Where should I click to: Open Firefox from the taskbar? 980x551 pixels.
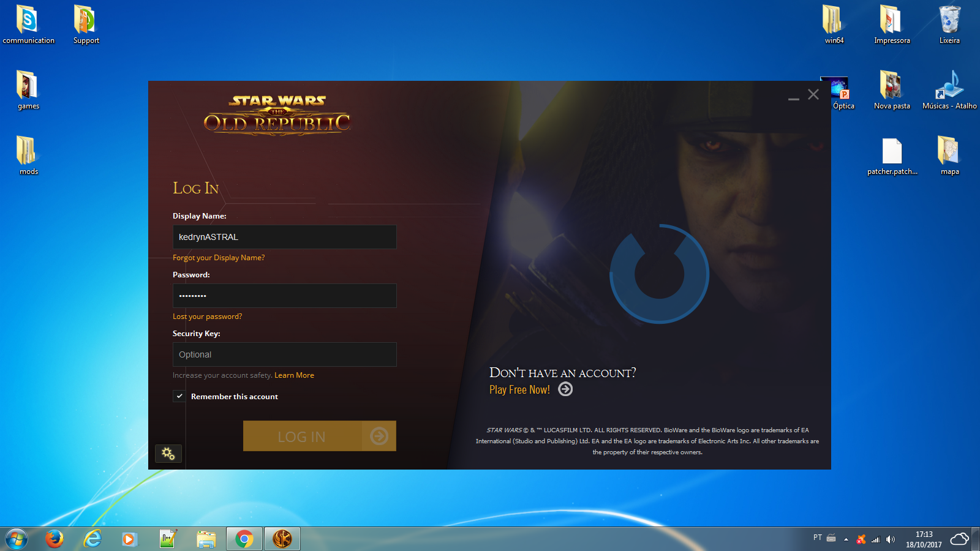[55, 539]
